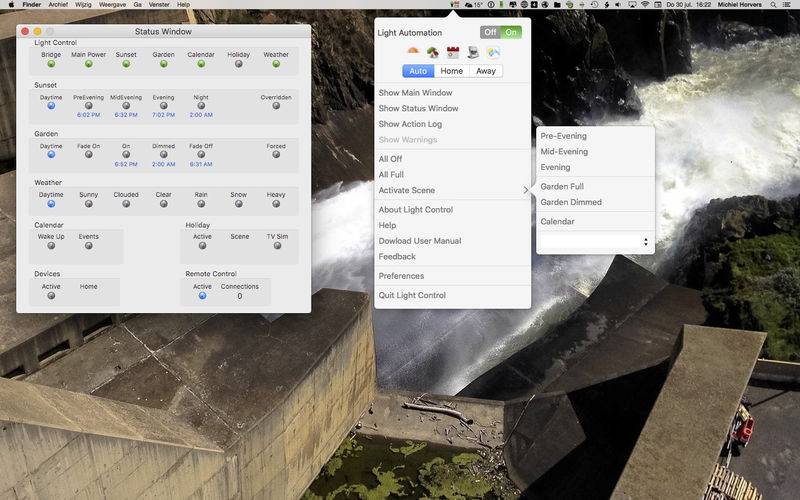Image resolution: width=800 pixels, height=500 pixels.
Task: Click the user name Michiel Horvers
Action: pyautogui.click(x=740, y=5)
